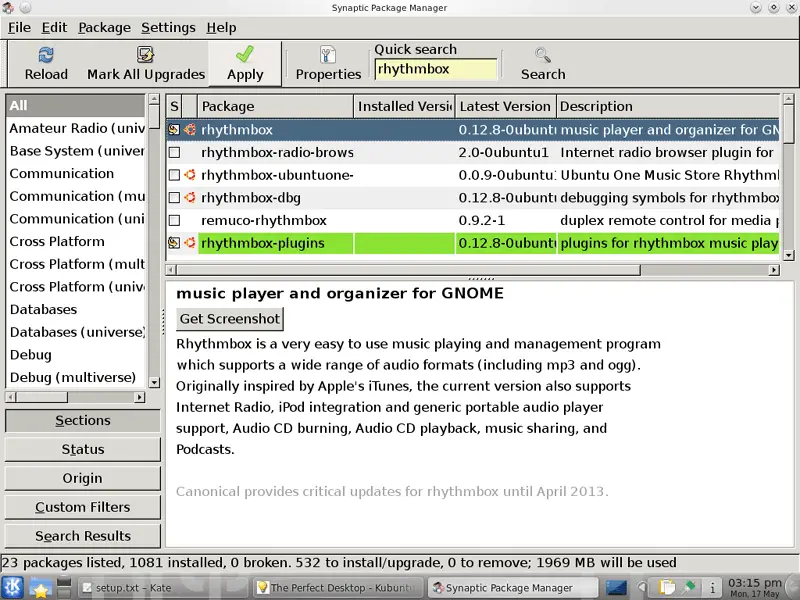The width and height of the screenshot is (800, 600).
Task: Switch to Origin filter view
Action: pyautogui.click(x=83, y=478)
